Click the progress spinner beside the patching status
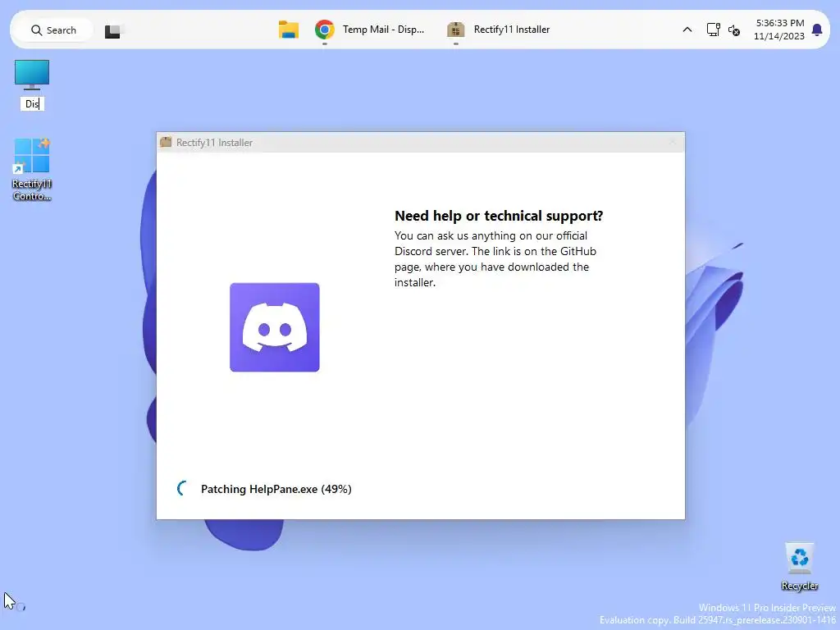Viewport: 840px width, 630px height. click(x=183, y=489)
